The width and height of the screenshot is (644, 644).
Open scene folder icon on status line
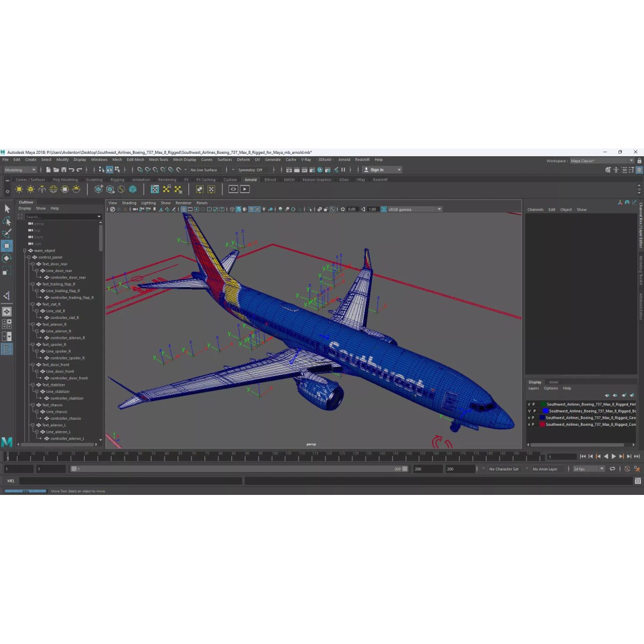(x=56, y=169)
